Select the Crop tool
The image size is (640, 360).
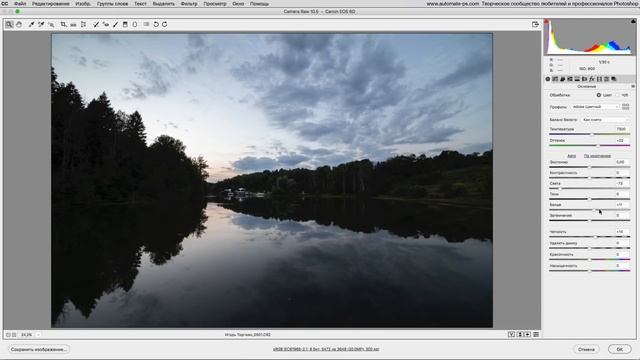(63, 24)
